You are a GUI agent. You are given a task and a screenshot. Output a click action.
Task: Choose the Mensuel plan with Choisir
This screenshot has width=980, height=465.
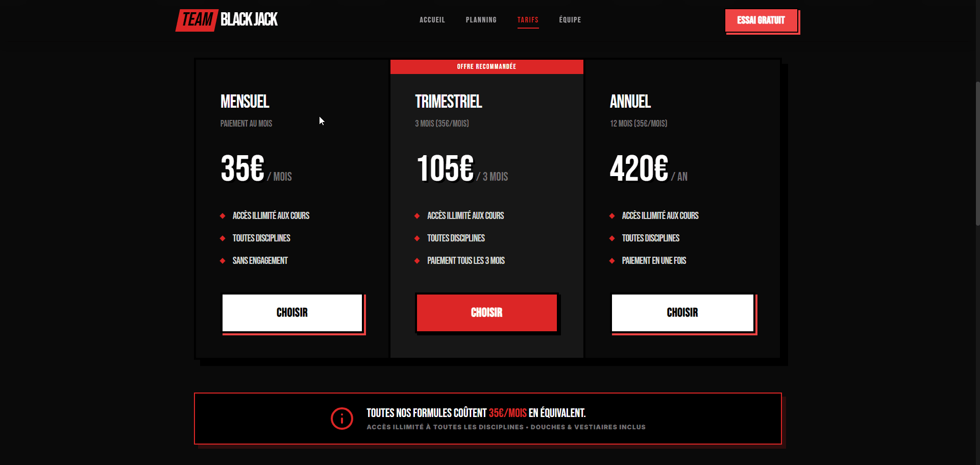[x=292, y=313]
